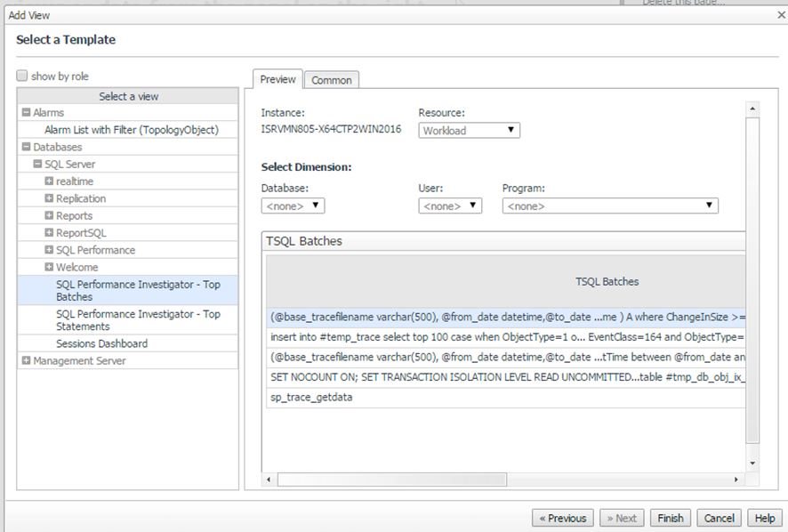Click the horizontal scroll left arrow

click(x=269, y=480)
